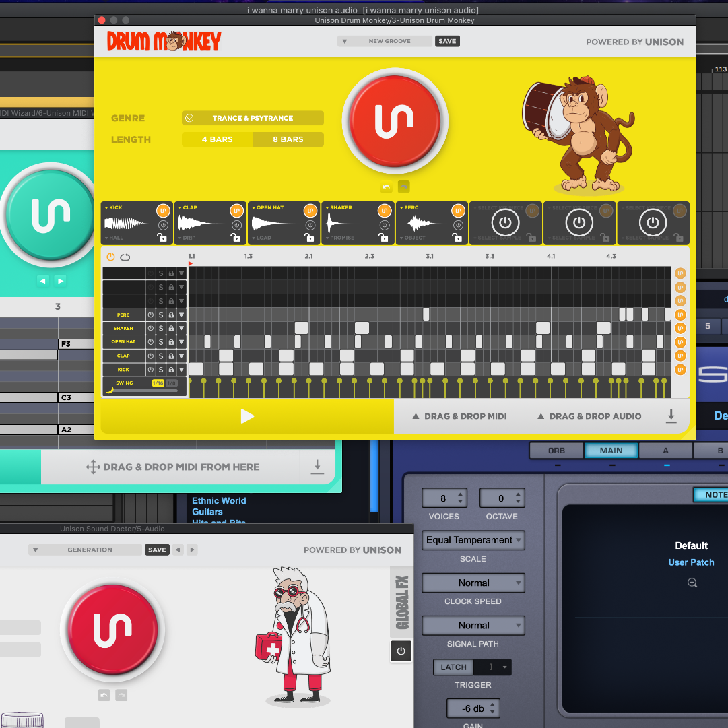Click the big red Drum Monkey generate button

tap(395, 121)
